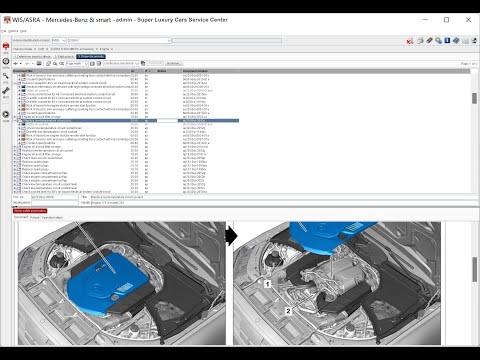The height and width of the screenshot is (360, 480).
Task: Open the WIS module from left sidebar
Action: point(6,47)
